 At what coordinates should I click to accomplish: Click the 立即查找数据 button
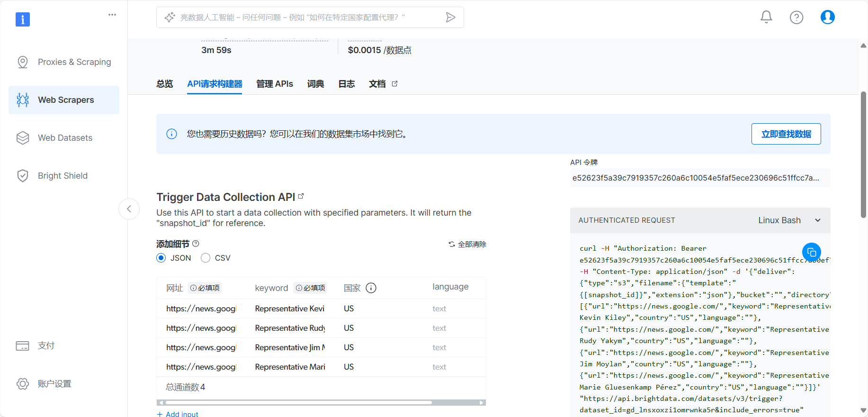point(786,134)
